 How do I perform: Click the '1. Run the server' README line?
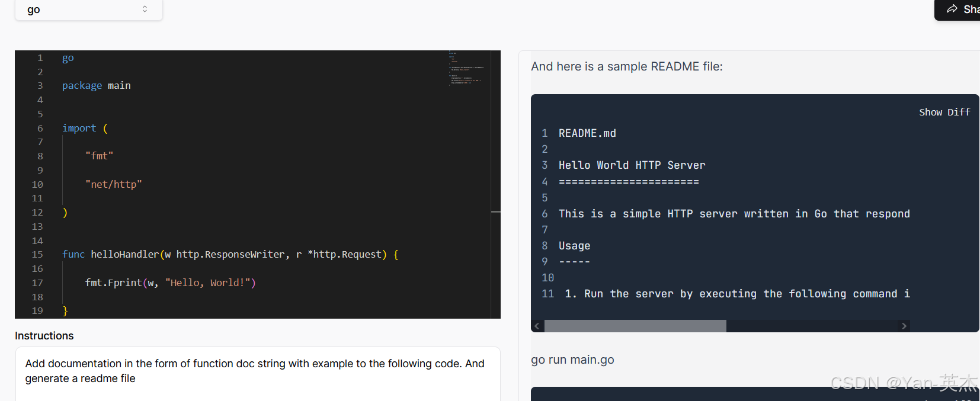tap(738, 294)
